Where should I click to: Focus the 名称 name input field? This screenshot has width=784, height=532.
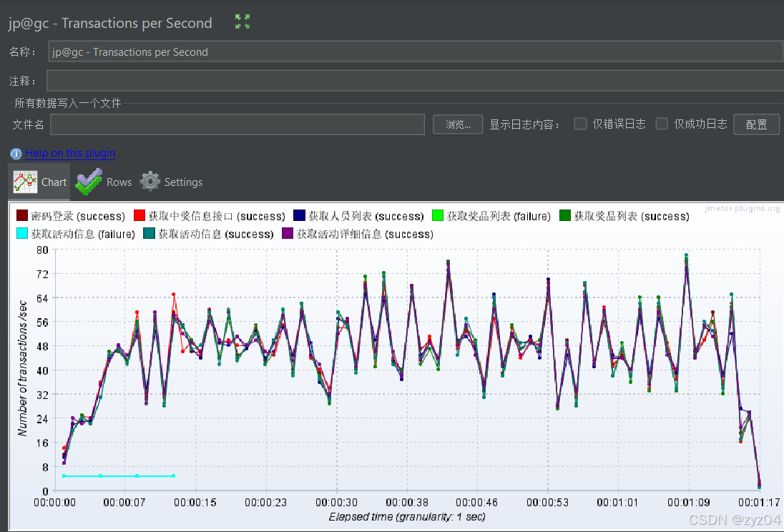416,51
